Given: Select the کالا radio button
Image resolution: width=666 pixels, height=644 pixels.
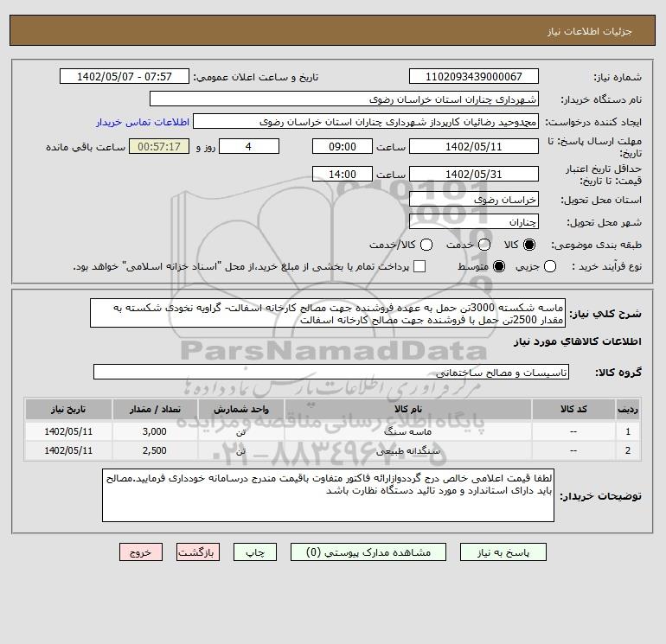Looking at the screenshot, I should coord(529,245).
